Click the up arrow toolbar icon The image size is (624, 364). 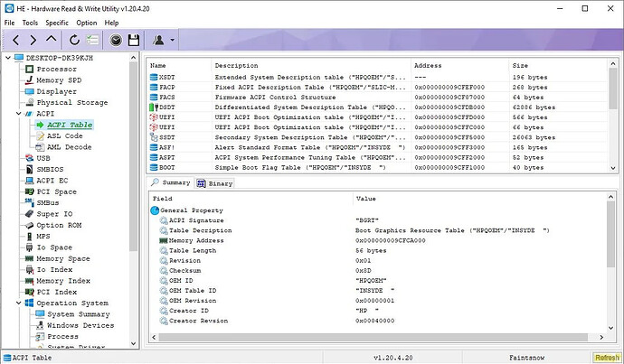click(52, 39)
